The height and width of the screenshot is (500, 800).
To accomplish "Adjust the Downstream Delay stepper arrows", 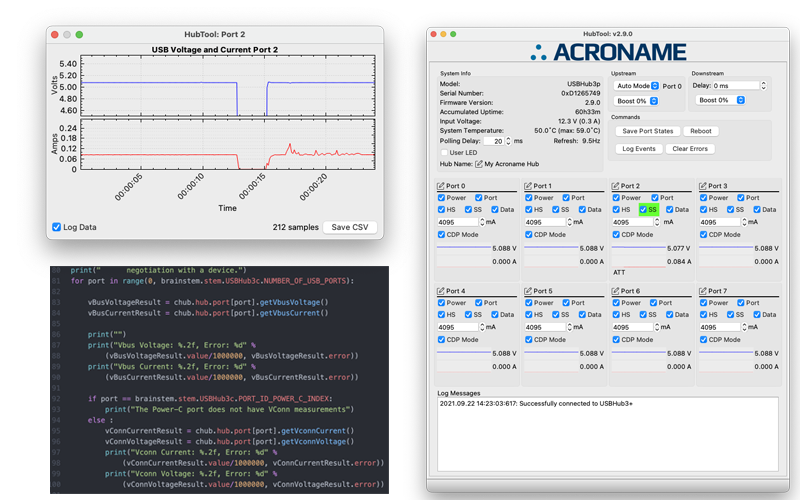I will 763,86.
